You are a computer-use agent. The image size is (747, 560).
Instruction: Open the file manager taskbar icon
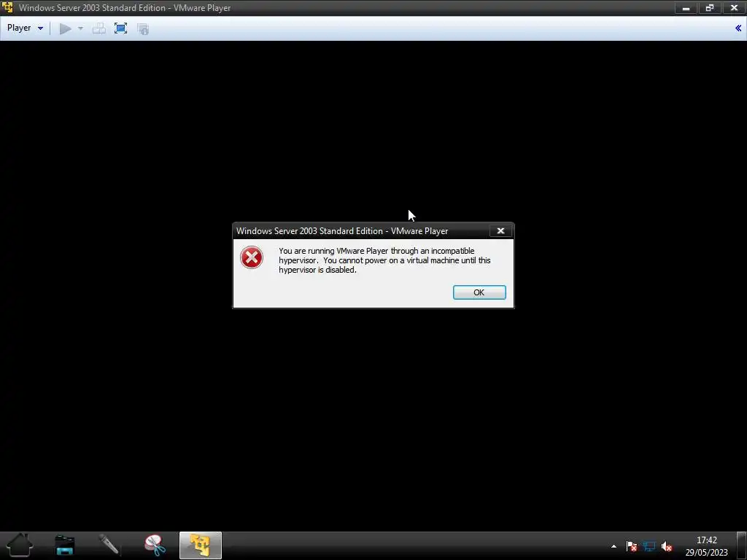[65, 545]
